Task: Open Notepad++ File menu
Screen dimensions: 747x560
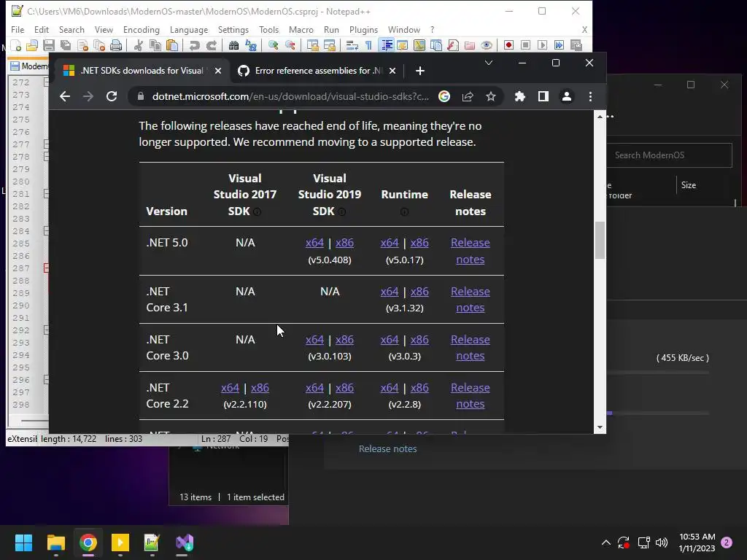Action: 18,29
